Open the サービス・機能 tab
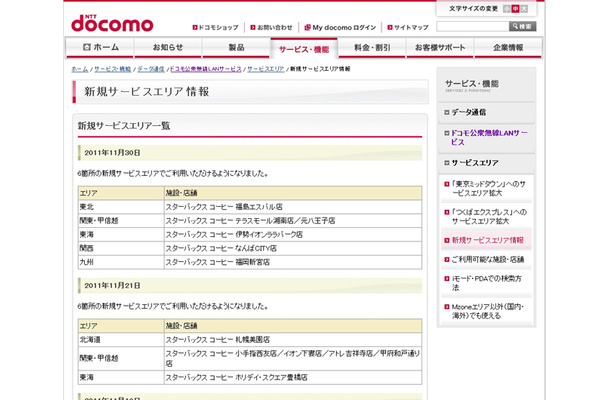 click(x=304, y=49)
